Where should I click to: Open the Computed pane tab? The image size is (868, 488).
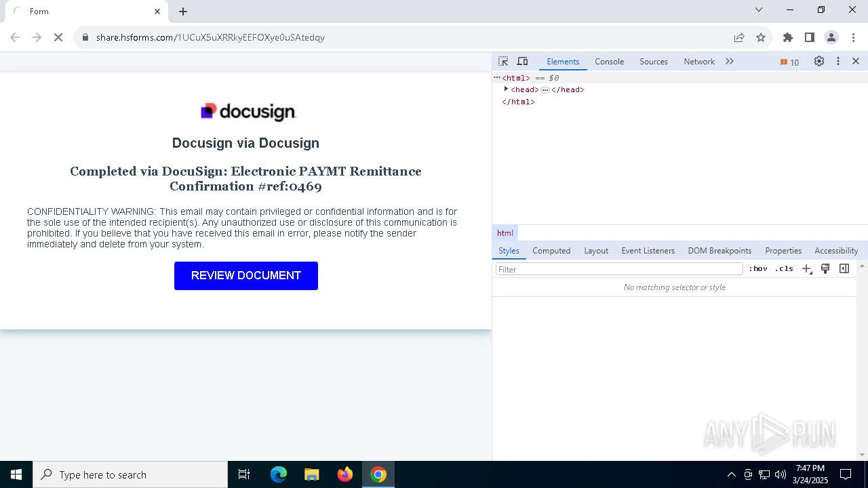click(551, 250)
